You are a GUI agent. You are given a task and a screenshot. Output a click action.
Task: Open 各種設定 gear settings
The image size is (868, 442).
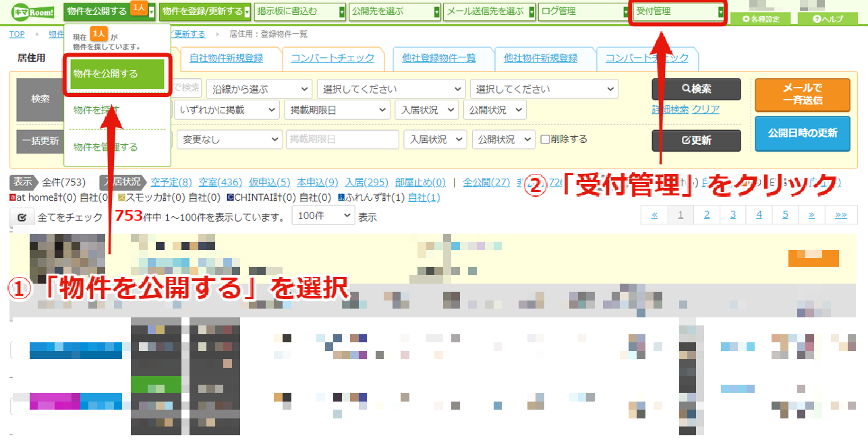(761, 19)
